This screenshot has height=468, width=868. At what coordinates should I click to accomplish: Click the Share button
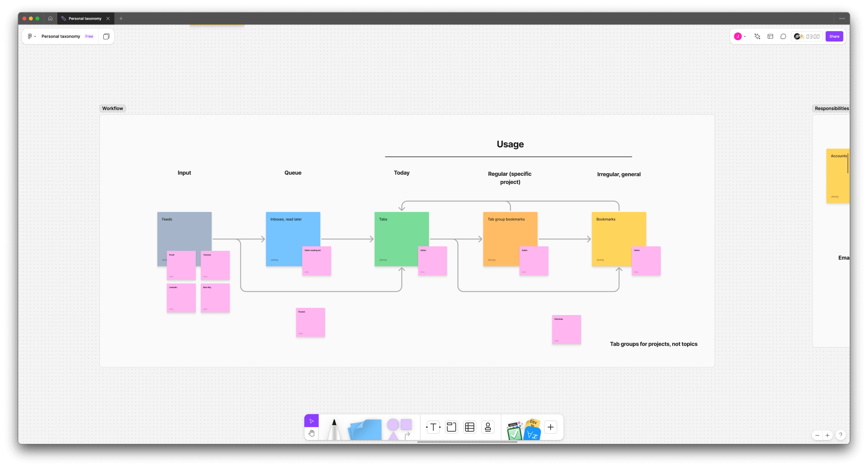coord(834,36)
